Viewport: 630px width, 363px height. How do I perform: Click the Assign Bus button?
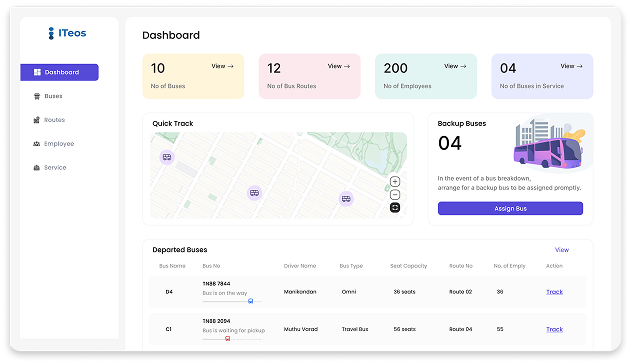tap(510, 208)
